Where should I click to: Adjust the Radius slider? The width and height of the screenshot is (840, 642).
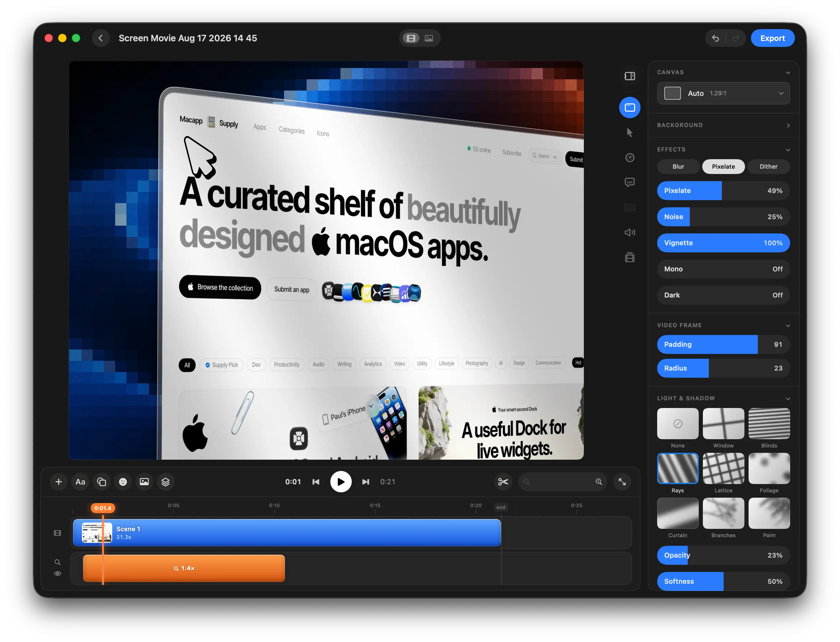coord(723,368)
